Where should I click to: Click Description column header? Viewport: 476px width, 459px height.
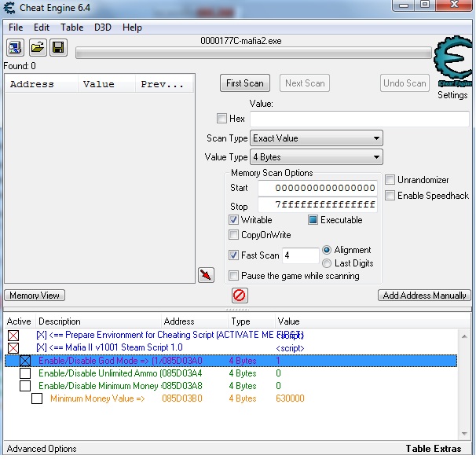[98, 321]
